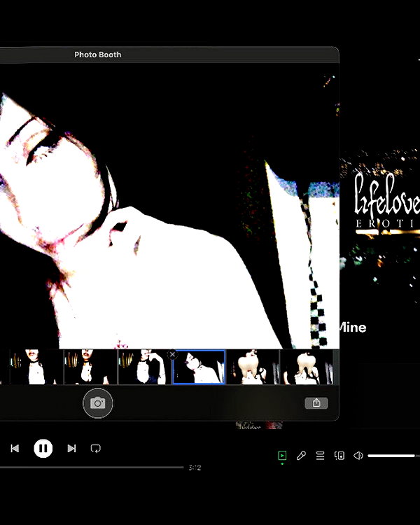Select the last thumbnail holding the tooth plush
The image size is (420, 525).
307,367
